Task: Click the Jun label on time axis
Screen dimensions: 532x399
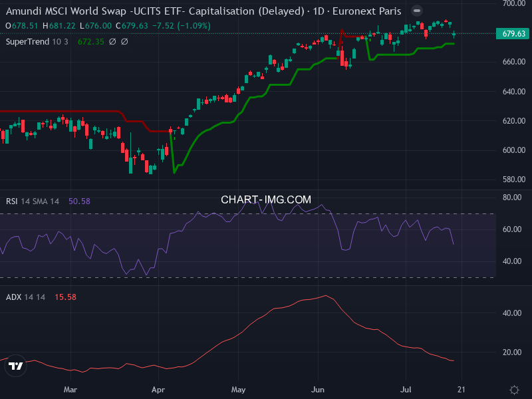Action: (x=318, y=390)
